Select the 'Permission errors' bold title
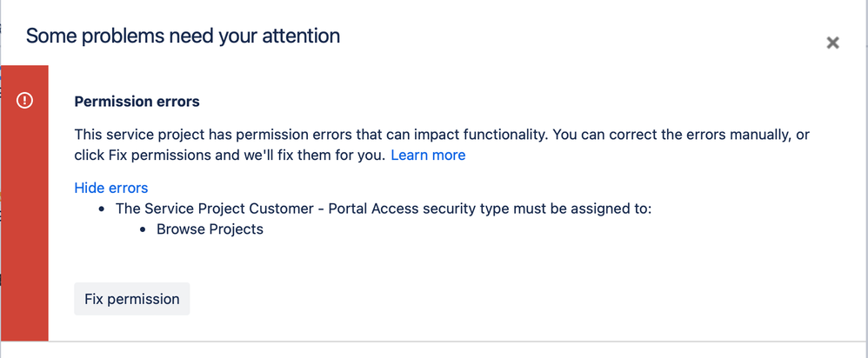Image resolution: width=868 pixels, height=358 pixels. tap(137, 102)
